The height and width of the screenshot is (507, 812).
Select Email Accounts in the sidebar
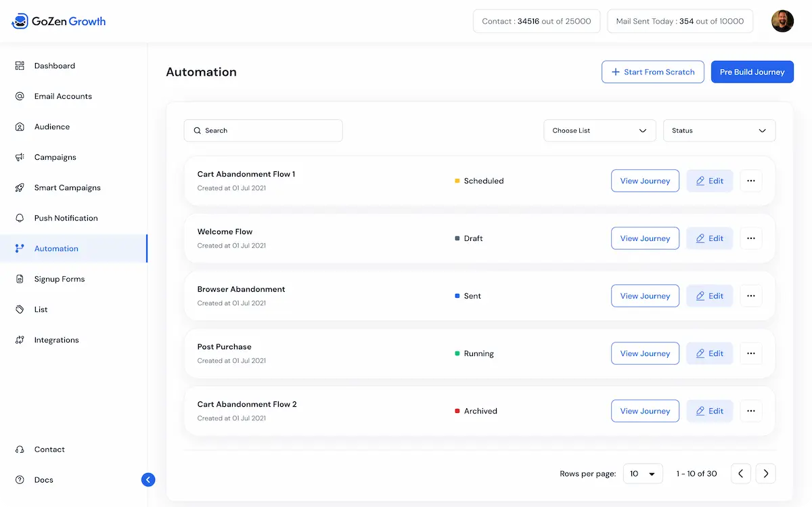click(x=63, y=96)
